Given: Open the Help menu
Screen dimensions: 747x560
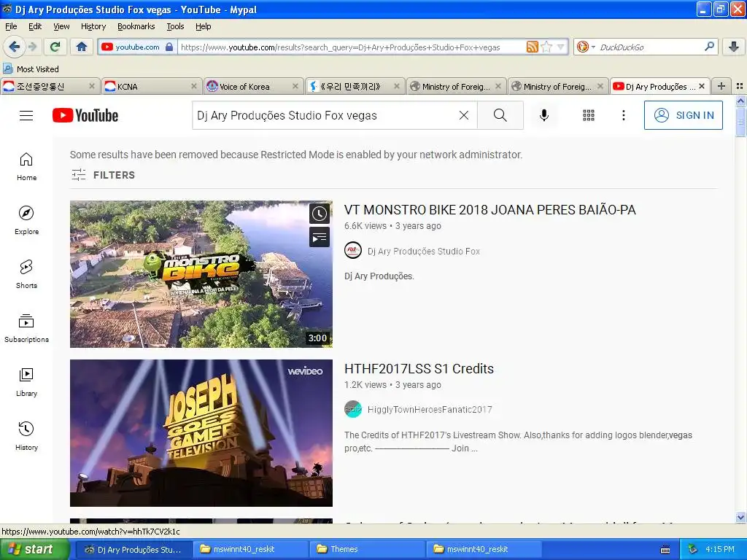Looking at the screenshot, I should (x=203, y=26).
